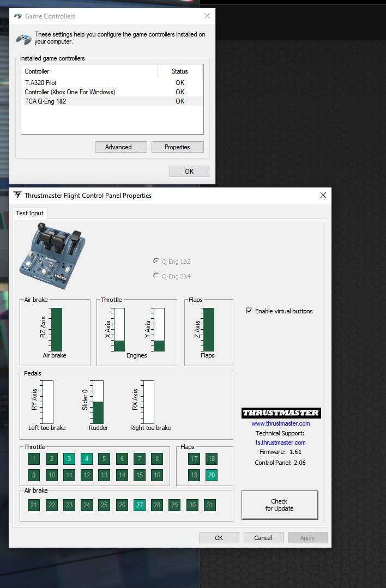Click Check for Update button
This screenshot has height=588, width=386.
point(280,505)
